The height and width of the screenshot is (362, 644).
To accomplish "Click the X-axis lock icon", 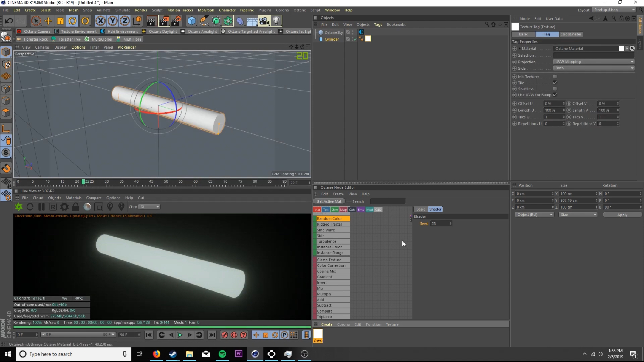I will tap(100, 21).
